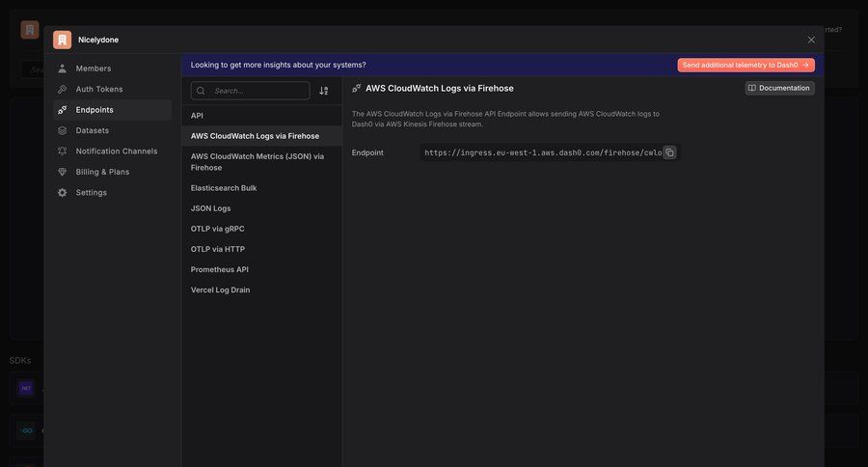Open Notification Channels settings

(x=113, y=151)
